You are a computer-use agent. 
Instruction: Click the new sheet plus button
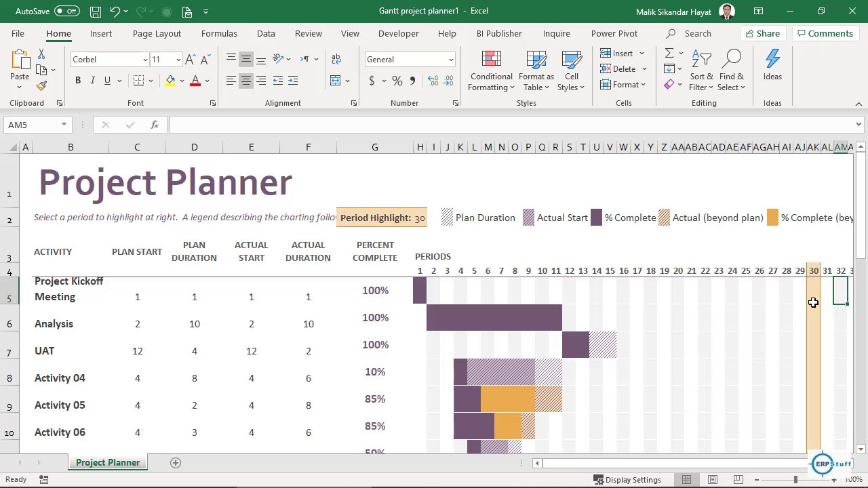(x=175, y=462)
